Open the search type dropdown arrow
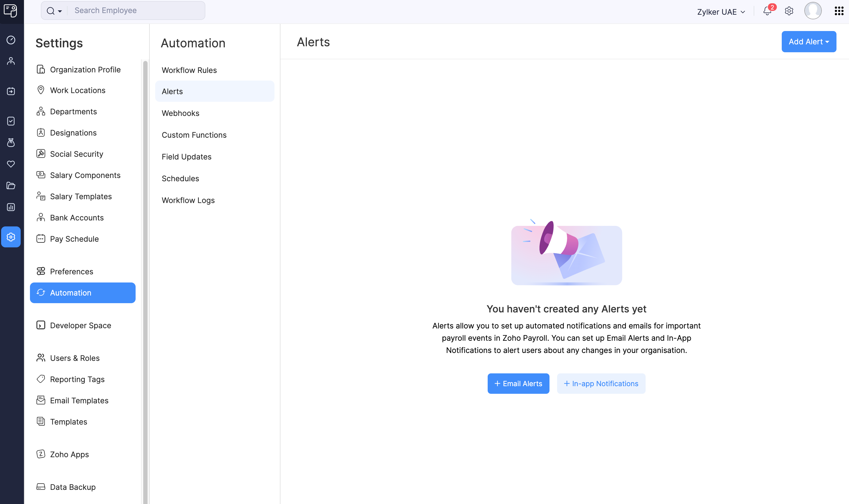The height and width of the screenshot is (504, 849). click(60, 11)
